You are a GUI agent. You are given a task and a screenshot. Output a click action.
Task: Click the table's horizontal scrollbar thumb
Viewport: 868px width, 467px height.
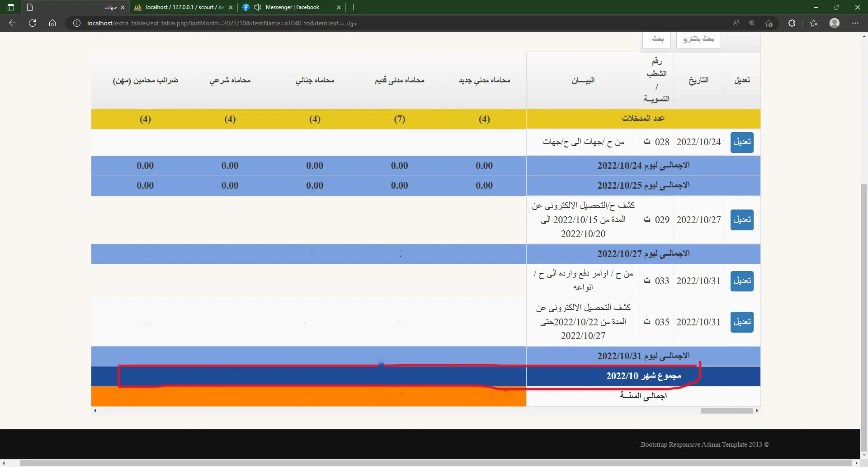726,411
